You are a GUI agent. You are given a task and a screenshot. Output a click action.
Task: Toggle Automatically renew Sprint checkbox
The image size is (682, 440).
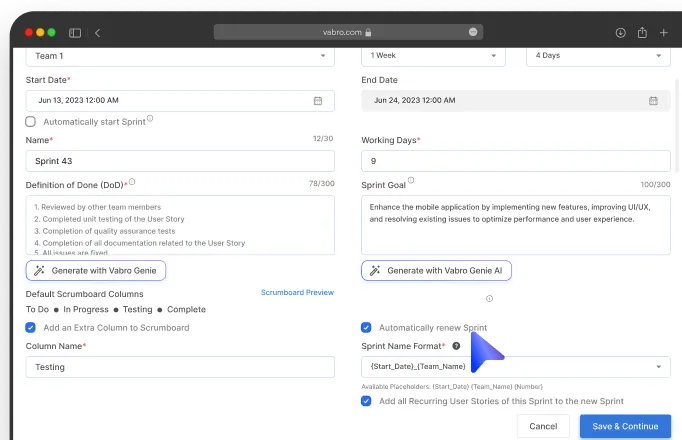[x=366, y=327]
